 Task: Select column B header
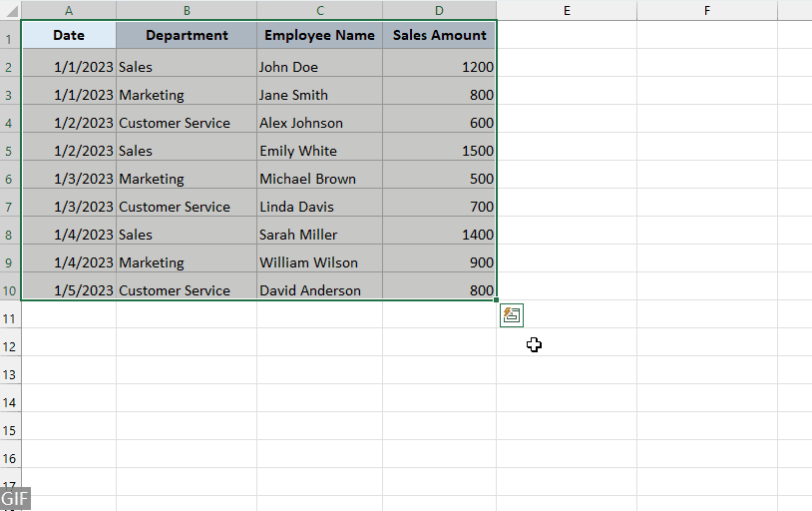click(x=187, y=10)
